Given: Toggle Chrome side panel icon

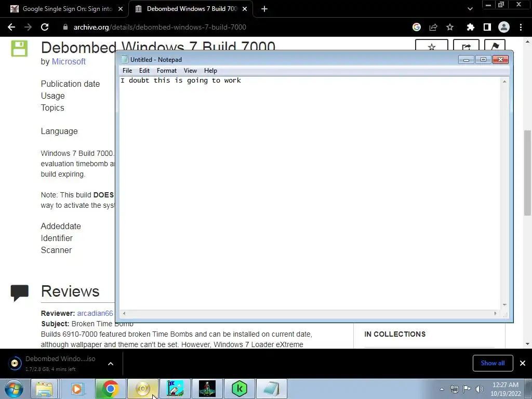Looking at the screenshot, I should click(487, 27).
